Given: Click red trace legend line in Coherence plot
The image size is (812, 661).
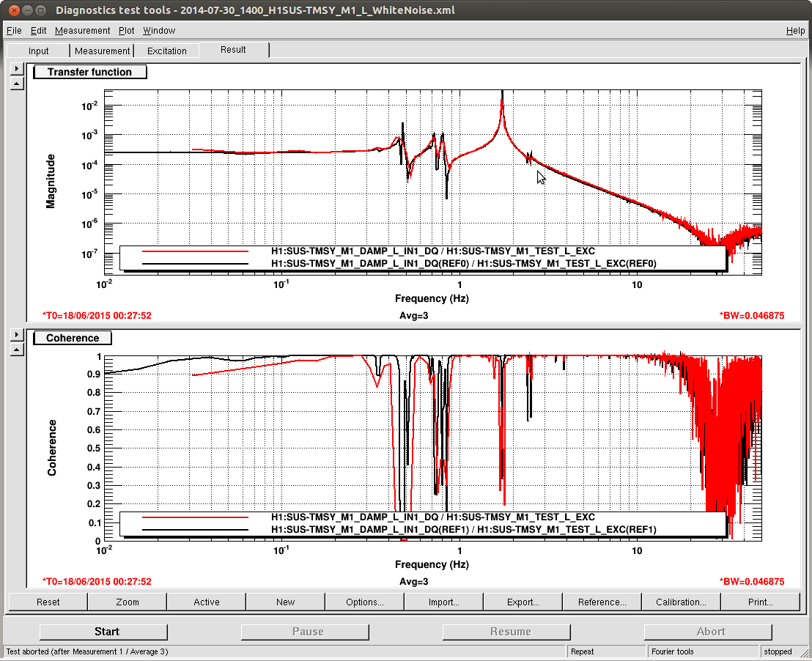Looking at the screenshot, I should pyautogui.click(x=195, y=517).
